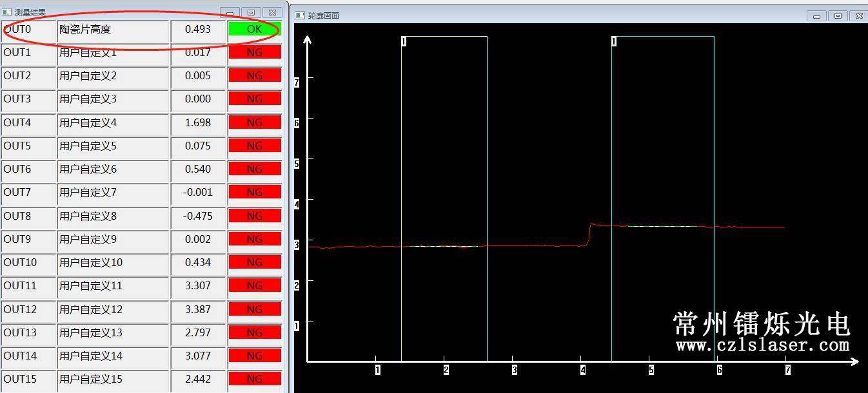The image size is (868, 393).
Task: Click the 测量结果 window title icon
Action: (x=7, y=12)
